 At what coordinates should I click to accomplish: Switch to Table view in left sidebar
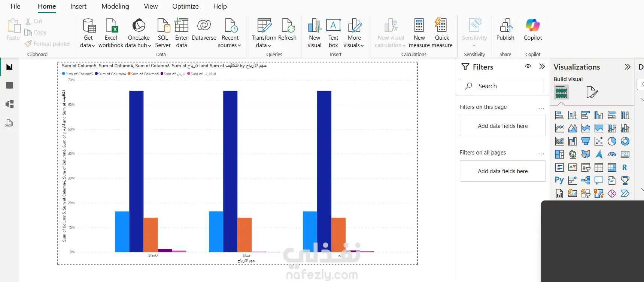(10, 85)
